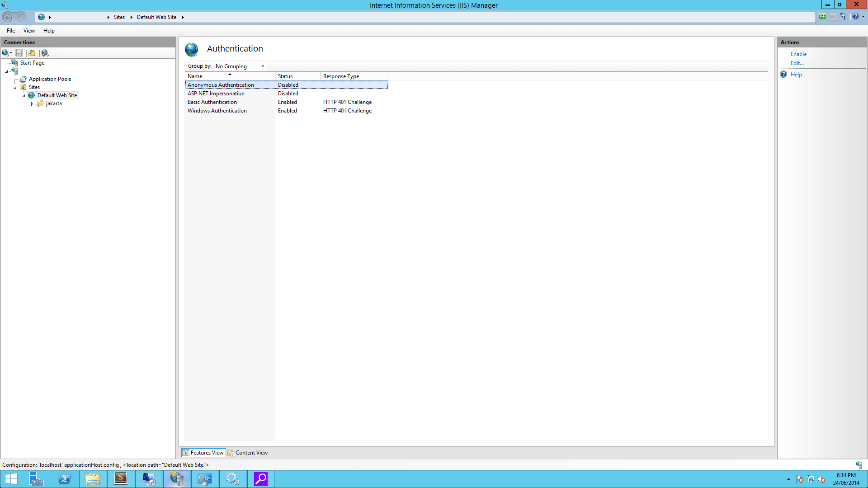Select Application Pools in Connections tree

coord(50,79)
